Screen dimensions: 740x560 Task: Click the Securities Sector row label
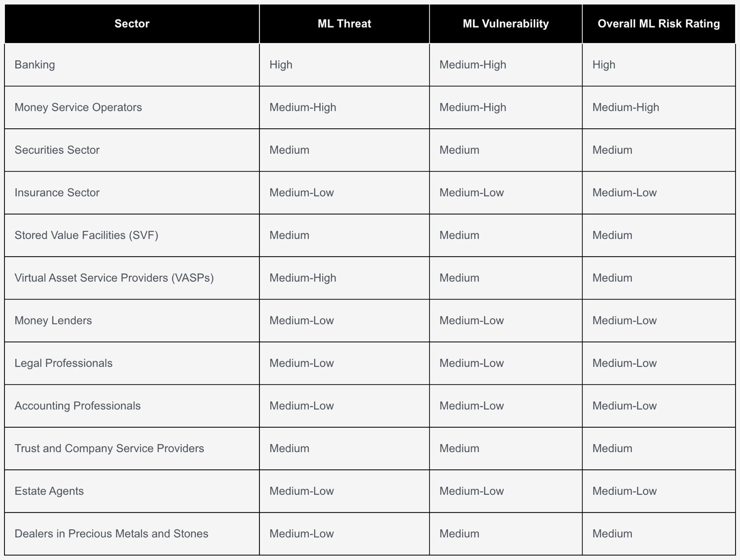point(57,150)
